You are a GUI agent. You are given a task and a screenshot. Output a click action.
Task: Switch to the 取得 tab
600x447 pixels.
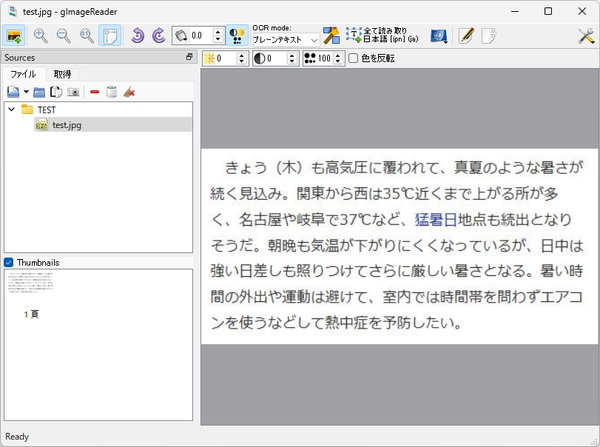(62, 74)
